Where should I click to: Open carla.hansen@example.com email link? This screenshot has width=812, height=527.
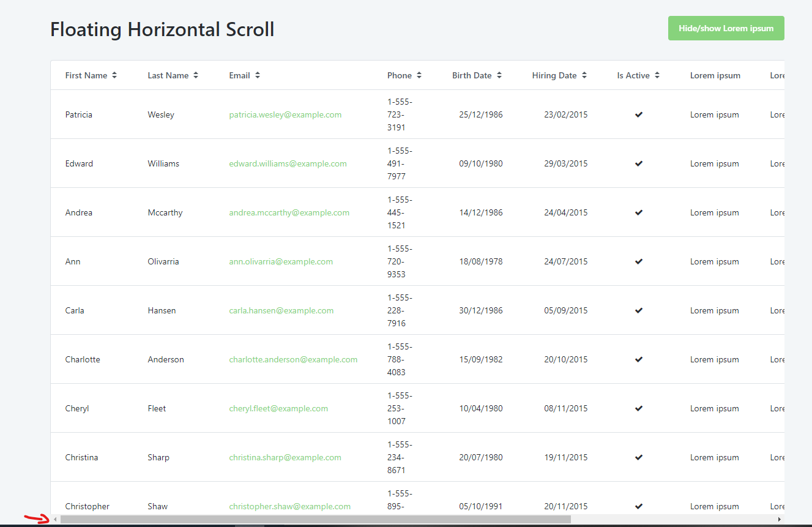[281, 310]
